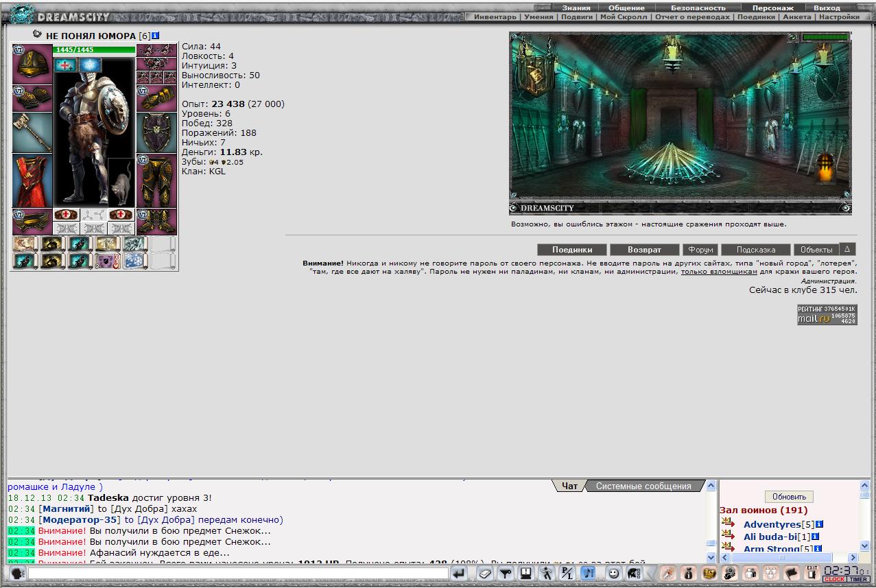Click the Возврат button
Screen dimensions: 876x588
645,250
